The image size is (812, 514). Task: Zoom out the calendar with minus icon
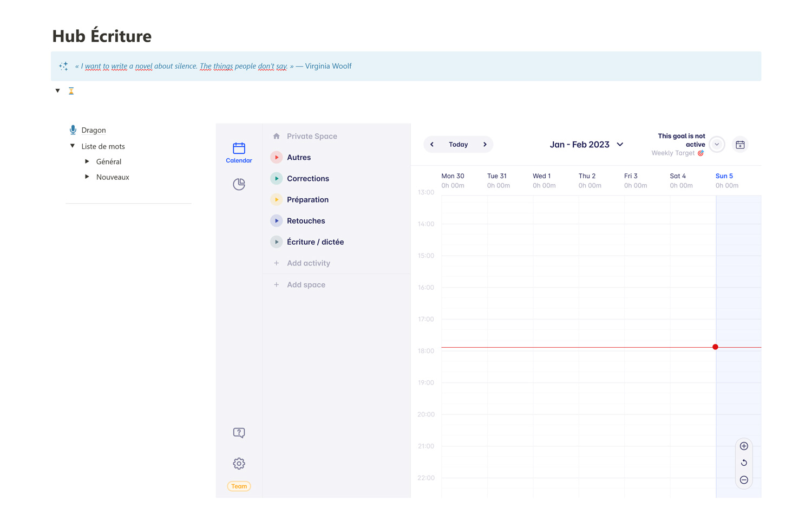click(744, 480)
